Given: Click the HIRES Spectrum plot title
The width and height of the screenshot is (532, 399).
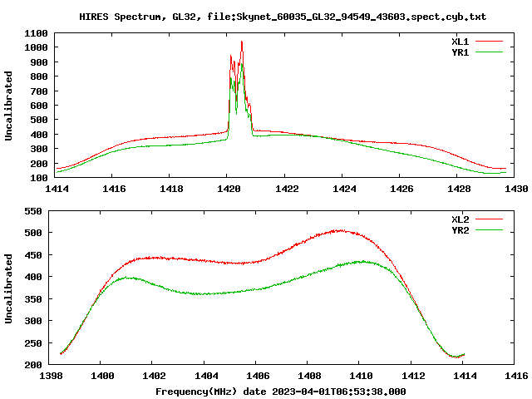Looking at the screenshot, I should pos(283,17).
